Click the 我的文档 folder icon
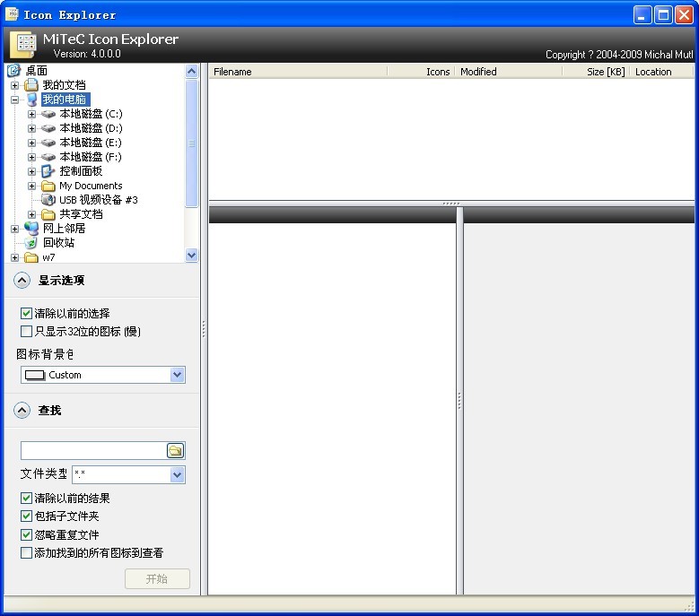Image resolution: width=699 pixels, height=616 pixels. coord(31,85)
